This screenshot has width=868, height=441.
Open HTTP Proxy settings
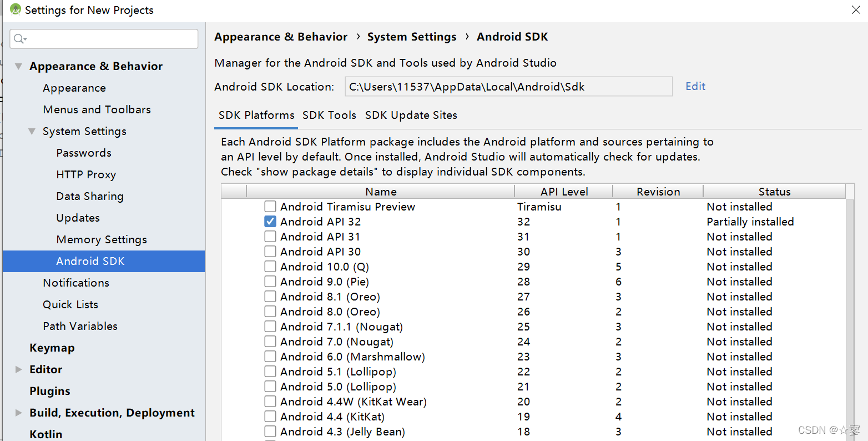click(86, 174)
